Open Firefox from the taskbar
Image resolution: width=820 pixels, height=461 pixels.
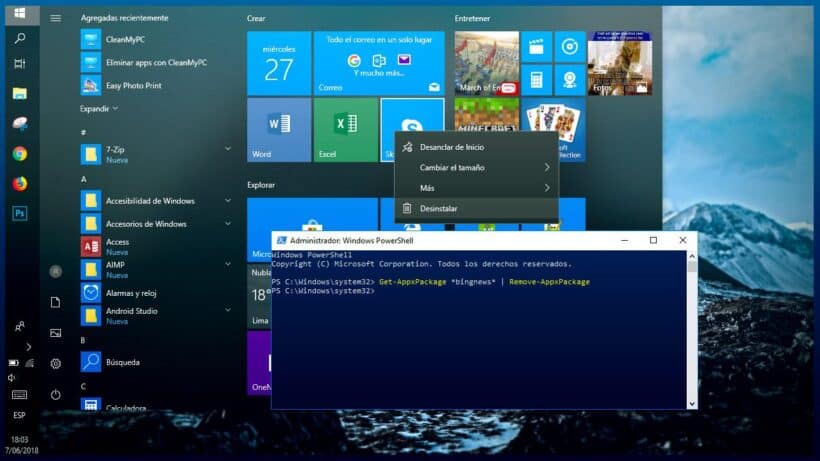(20, 183)
